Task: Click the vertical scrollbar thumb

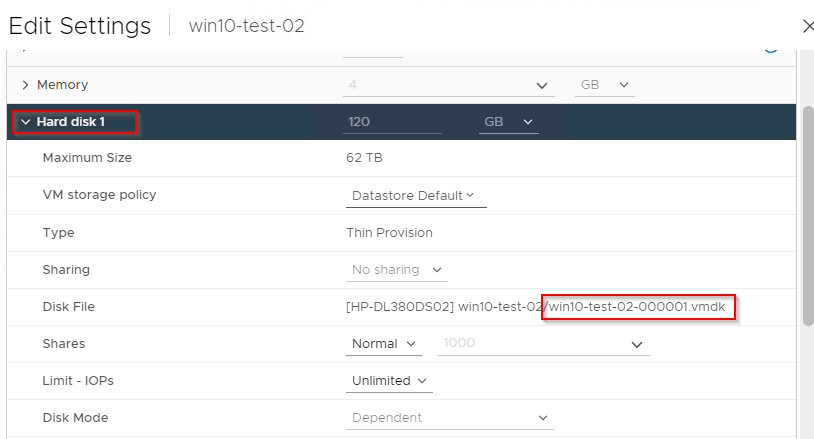Action: pyautogui.click(x=808, y=216)
